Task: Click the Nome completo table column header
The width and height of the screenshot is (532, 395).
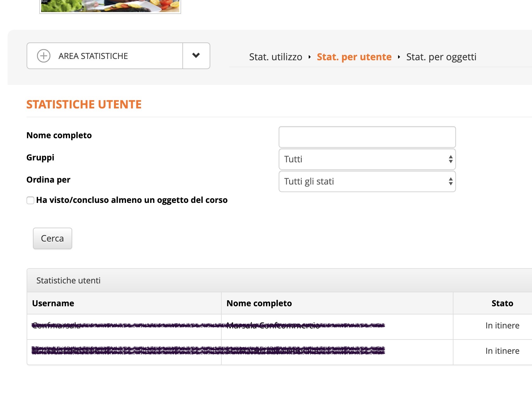Action: (259, 303)
